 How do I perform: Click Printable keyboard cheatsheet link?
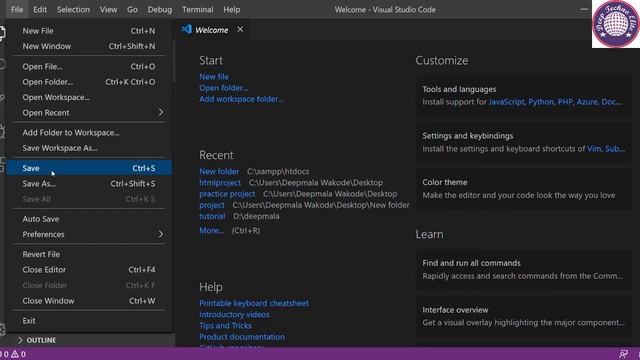(254, 303)
